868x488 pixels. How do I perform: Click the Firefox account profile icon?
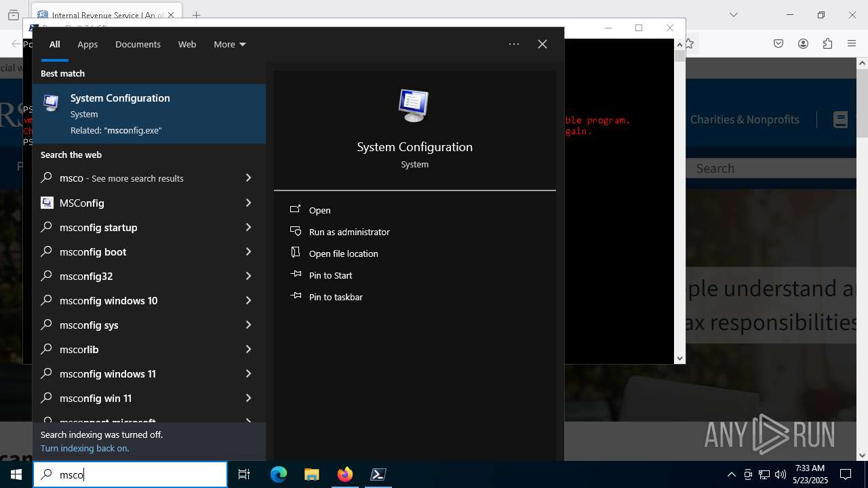tap(803, 43)
